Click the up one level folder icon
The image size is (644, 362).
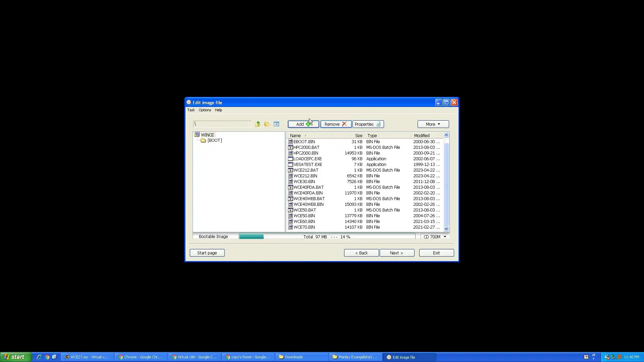pyautogui.click(x=258, y=124)
